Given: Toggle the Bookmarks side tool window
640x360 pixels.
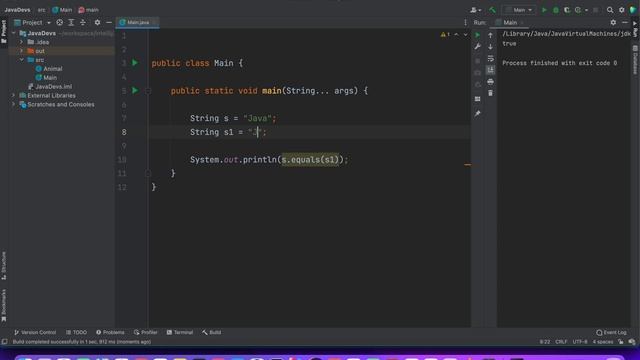Looking at the screenshot, I should (x=4, y=305).
